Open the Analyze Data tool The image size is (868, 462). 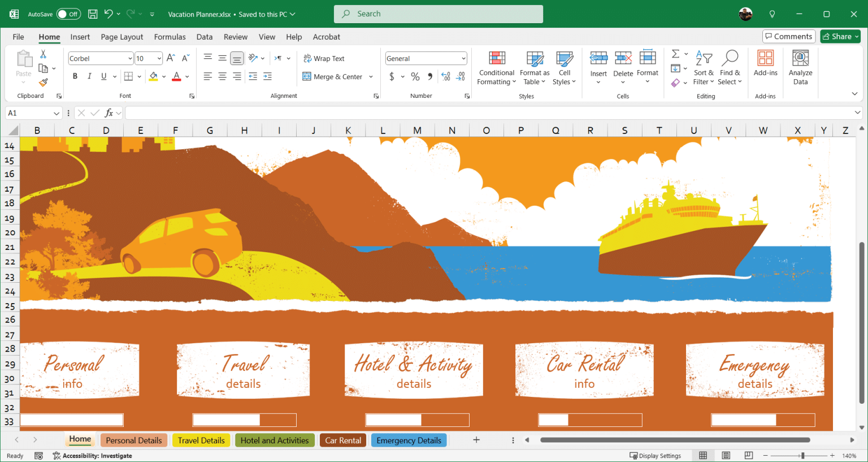coord(800,67)
